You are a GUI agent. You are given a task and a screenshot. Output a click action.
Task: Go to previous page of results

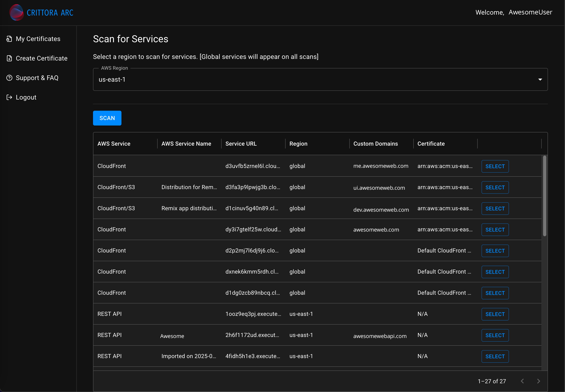(x=522, y=381)
